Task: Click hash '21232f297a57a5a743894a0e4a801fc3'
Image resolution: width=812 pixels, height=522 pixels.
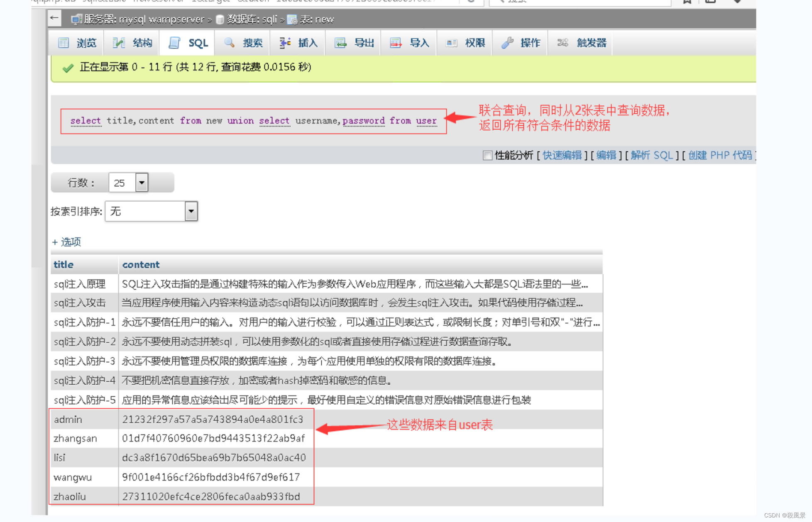Action: [x=213, y=420]
